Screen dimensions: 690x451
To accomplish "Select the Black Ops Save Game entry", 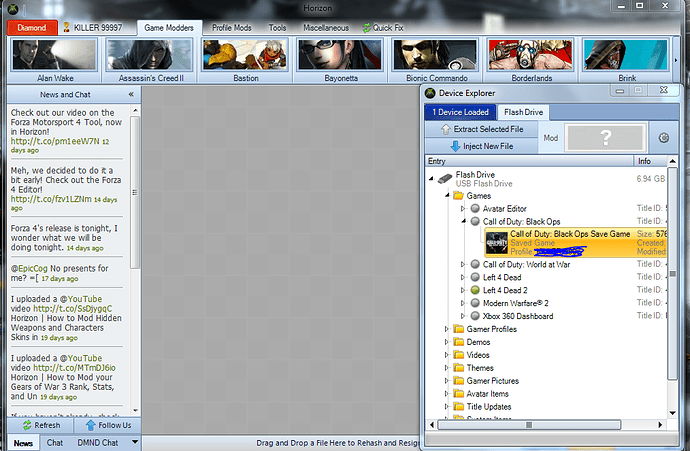I will coord(570,234).
